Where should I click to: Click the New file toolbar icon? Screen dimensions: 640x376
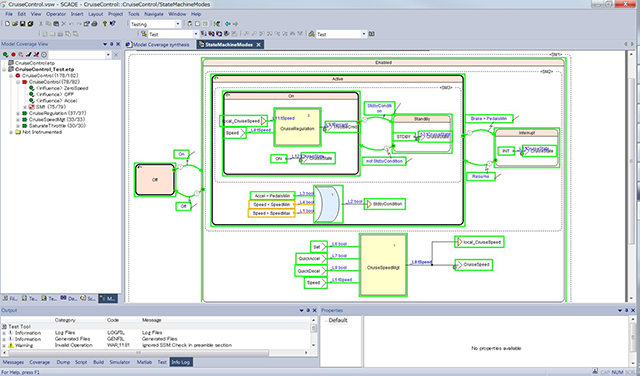point(7,24)
